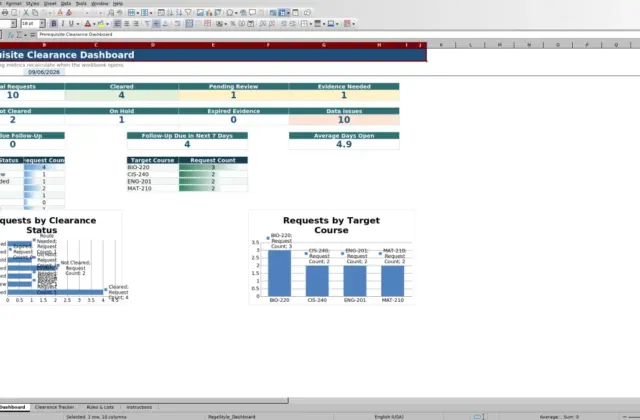Click the background color highlight swatch
Viewport: 640px width, 420px height.
[101, 24]
